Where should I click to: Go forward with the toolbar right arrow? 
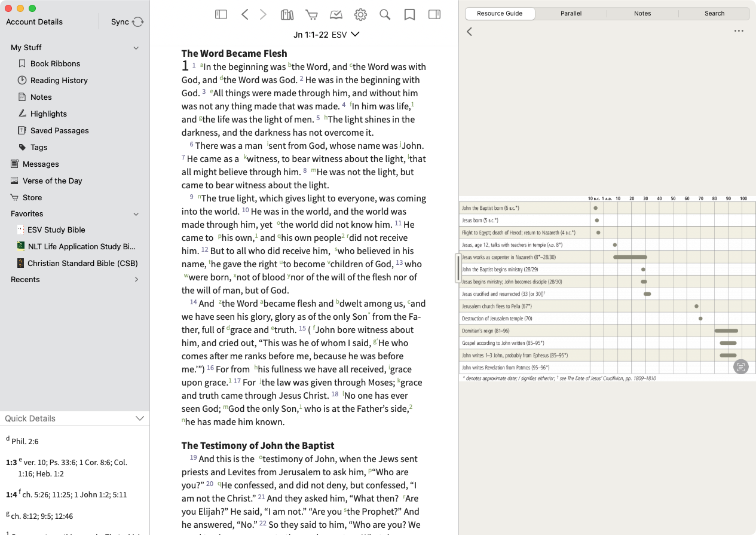(x=263, y=15)
